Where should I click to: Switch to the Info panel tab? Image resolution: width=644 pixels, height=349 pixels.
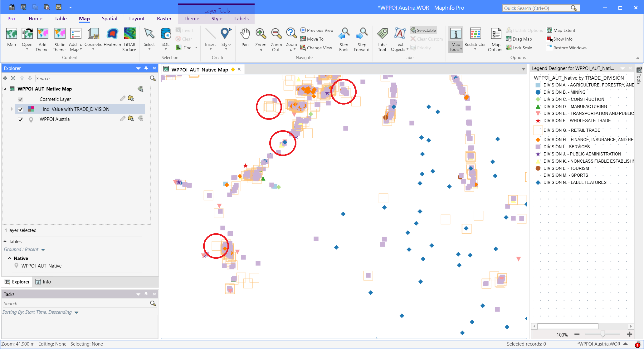click(x=43, y=282)
